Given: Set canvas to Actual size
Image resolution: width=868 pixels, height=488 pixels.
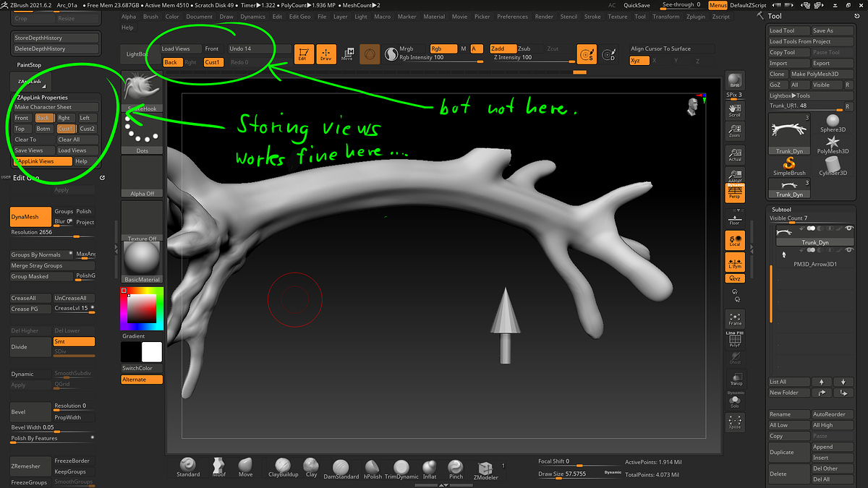Looking at the screenshot, I should pos(735,155).
